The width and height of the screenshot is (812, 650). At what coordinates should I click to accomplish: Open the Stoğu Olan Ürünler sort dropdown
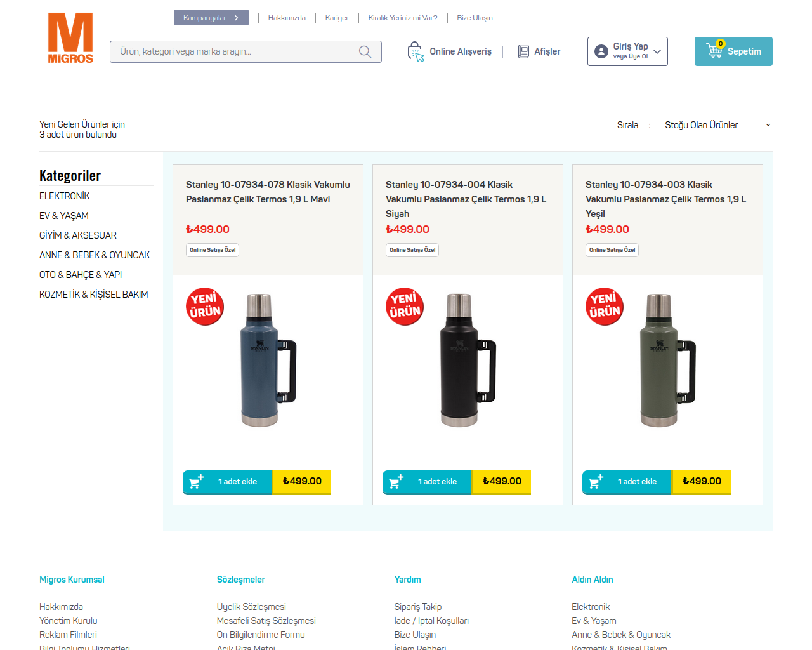click(x=717, y=125)
